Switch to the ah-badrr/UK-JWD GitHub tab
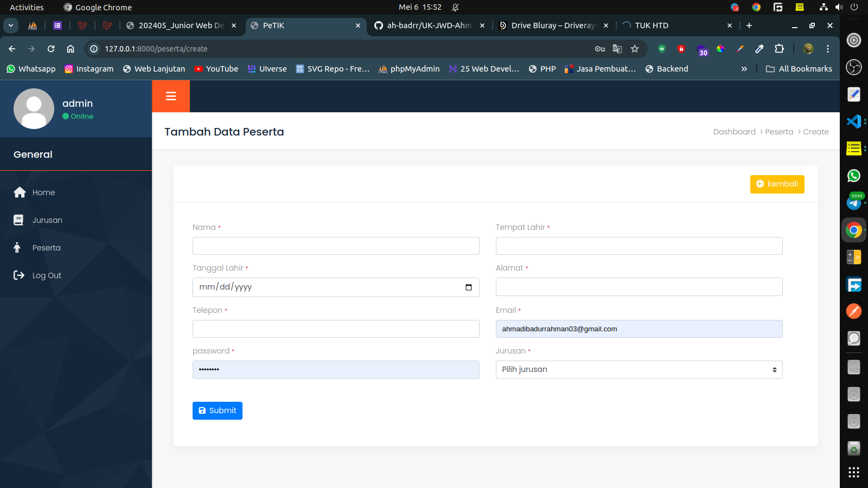Viewport: 868px width, 488px height. [x=429, y=25]
